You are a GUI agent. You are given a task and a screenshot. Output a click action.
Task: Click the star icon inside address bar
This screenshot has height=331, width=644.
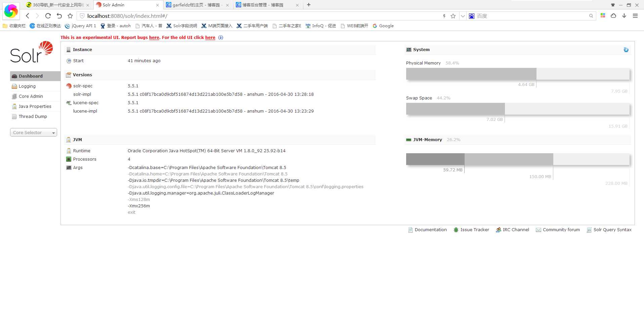(453, 16)
